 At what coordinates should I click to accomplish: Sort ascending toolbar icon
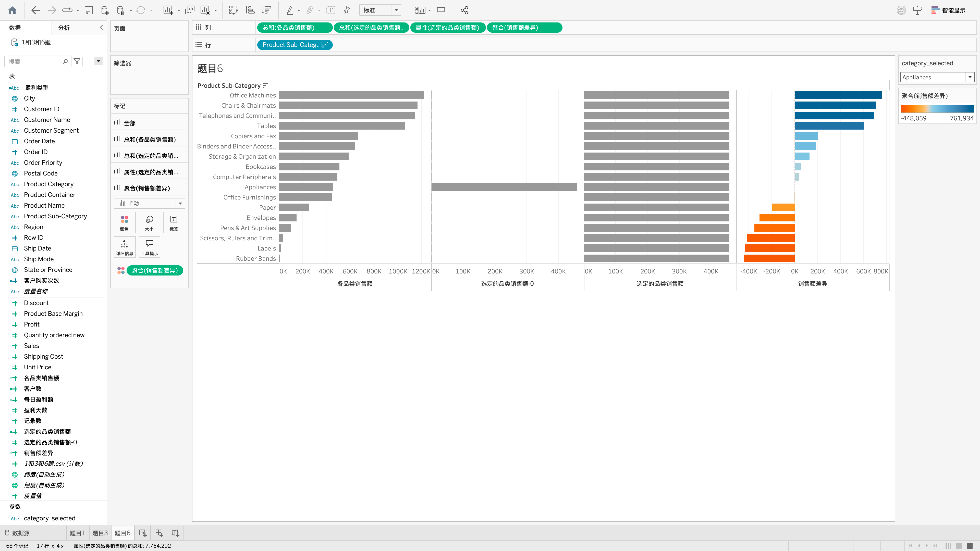(250, 10)
